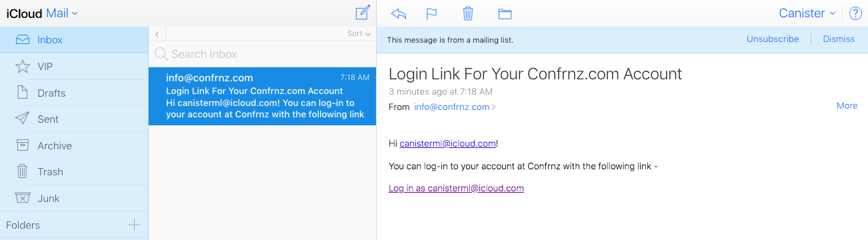Go to the VIP mailbox
The image size is (868, 240).
click(74, 67)
